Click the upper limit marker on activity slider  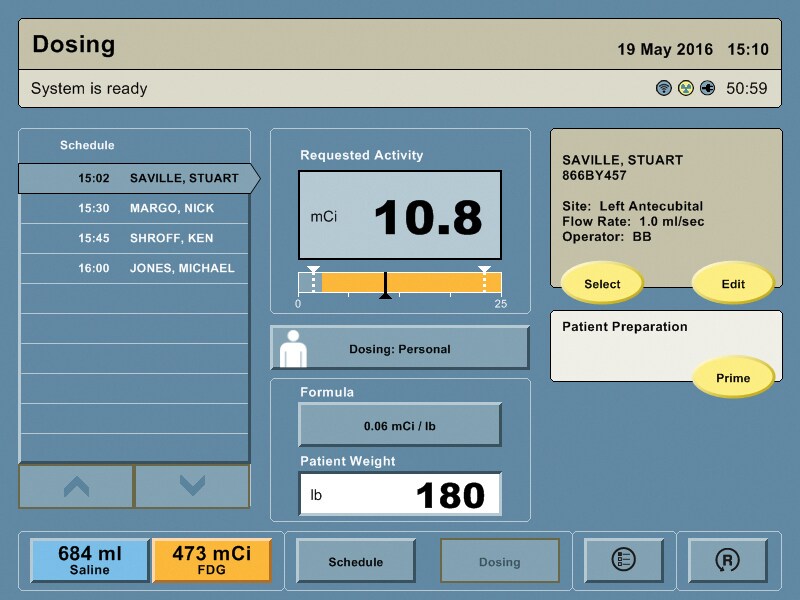click(x=484, y=279)
